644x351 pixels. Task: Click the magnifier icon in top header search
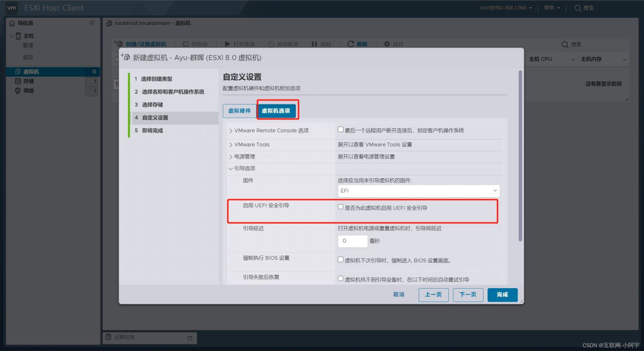578,8
